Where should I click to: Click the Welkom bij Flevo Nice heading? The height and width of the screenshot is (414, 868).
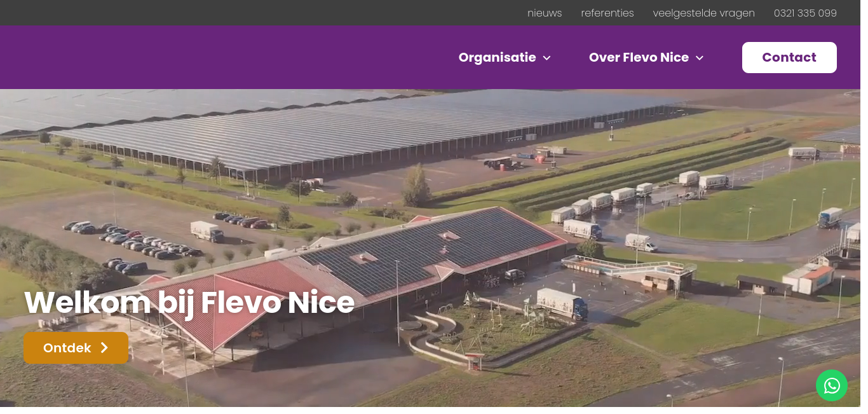click(189, 302)
